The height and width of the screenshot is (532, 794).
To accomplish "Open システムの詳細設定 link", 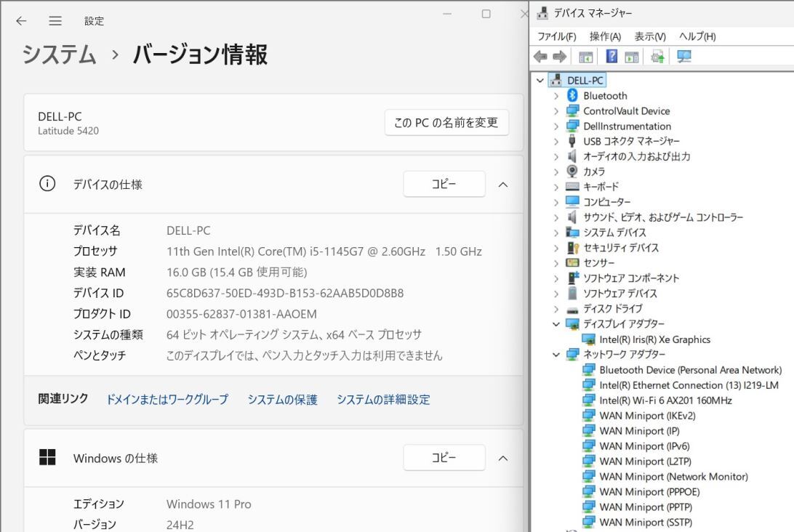I will (x=383, y=400).
